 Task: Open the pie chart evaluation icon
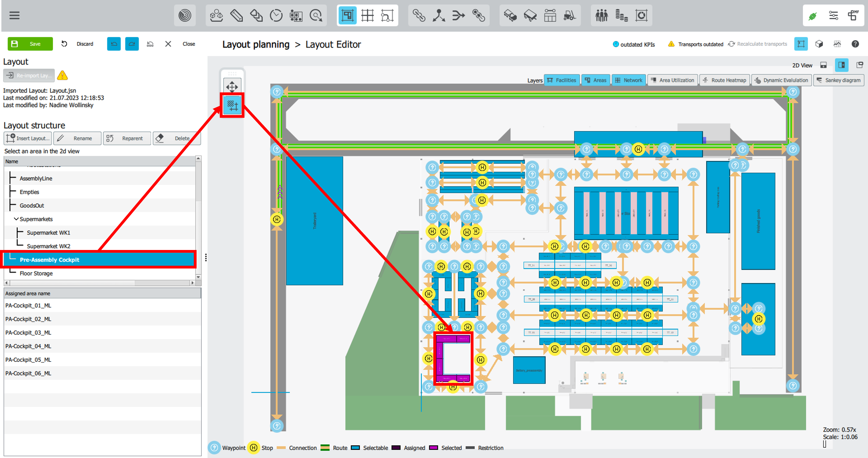coord(641,16)
